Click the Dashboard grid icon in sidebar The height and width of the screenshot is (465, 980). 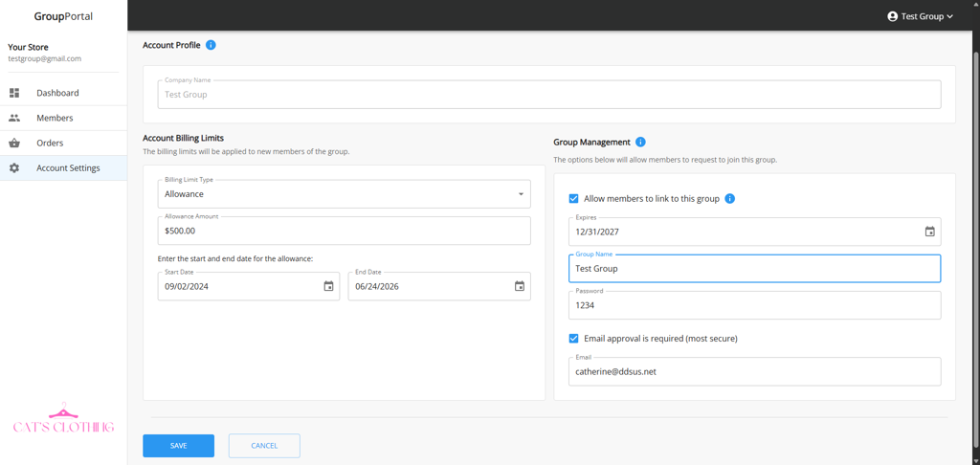[x=14, y=93]
